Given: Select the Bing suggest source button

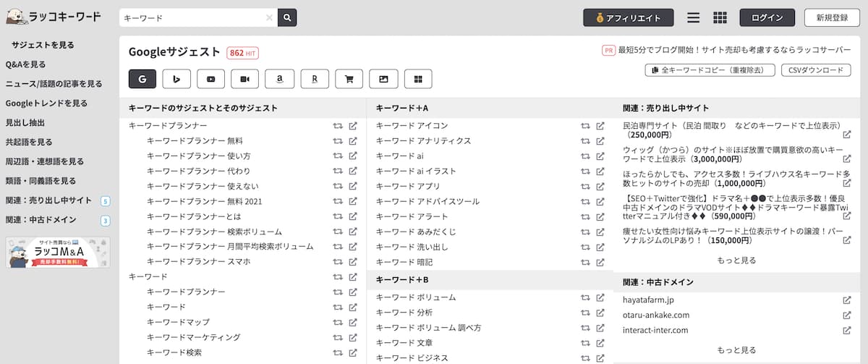Looking at the screenshot, I should (x=176, y=78).
